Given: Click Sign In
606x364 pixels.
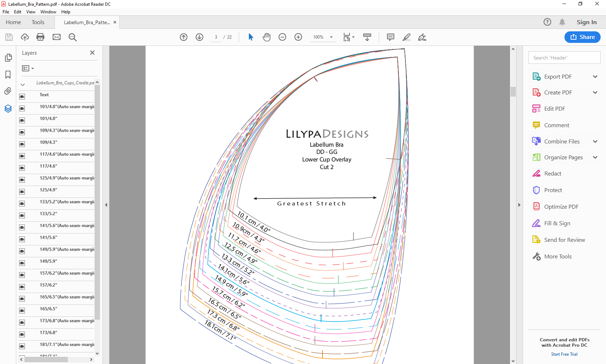Looking at the screenshot, I should (x=587, y=22).
